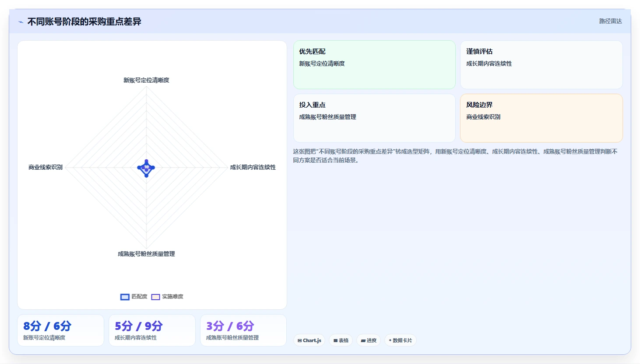
Task: Click 成熟账号粉丝质量管理 text in 投入重点 card
Action: 327,117
